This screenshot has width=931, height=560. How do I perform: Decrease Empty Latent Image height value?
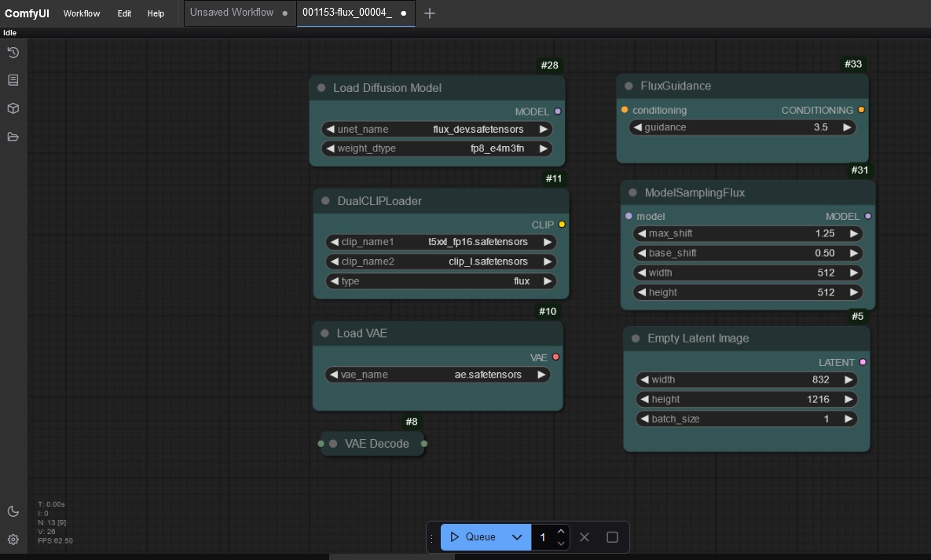(x=645, y=399)
